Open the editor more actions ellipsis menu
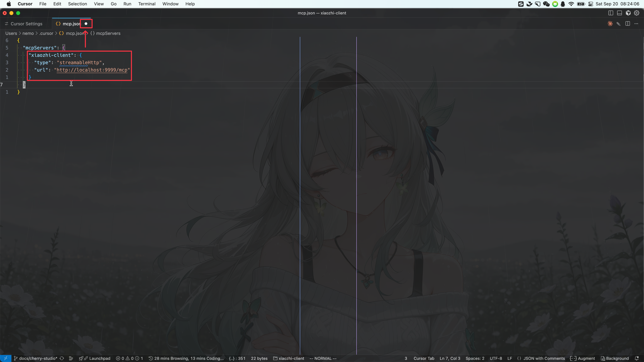The height and width of the screenshot is (362, 644). 636,24
